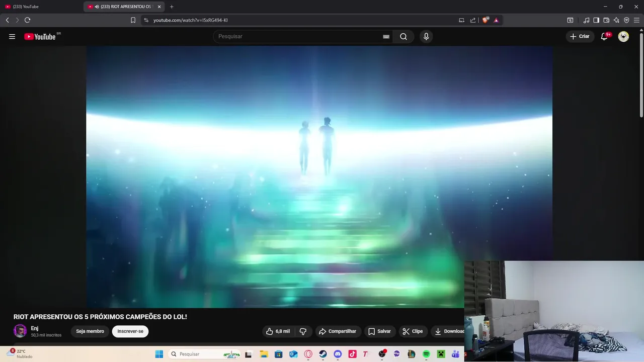Viewport: 644px width, 362px height.
Task: Open the Brave Wallet icon
Action: tap(606, 20)
